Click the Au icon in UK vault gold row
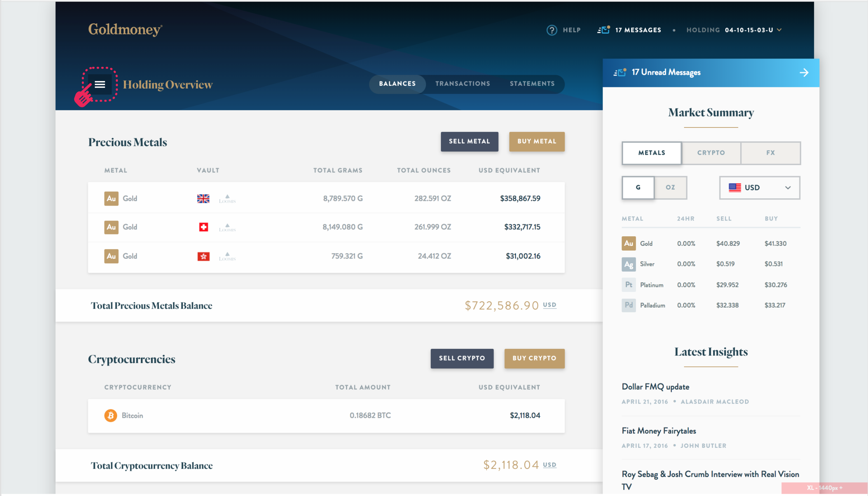The width and height of the screenshot is (868, 496). 111,198
